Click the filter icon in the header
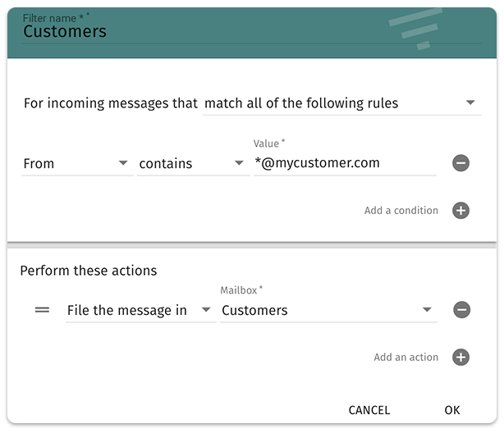504x433 pixels. tap(416, 29)
